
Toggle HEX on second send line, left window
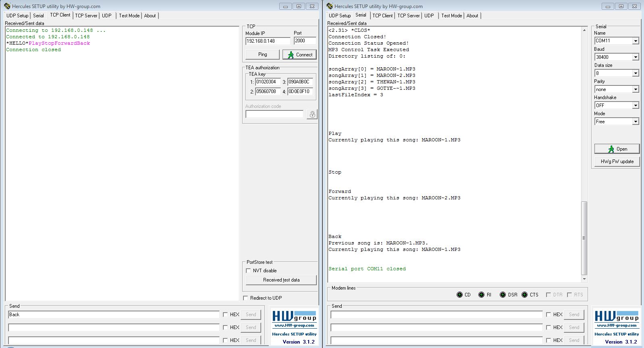point(225,327)
